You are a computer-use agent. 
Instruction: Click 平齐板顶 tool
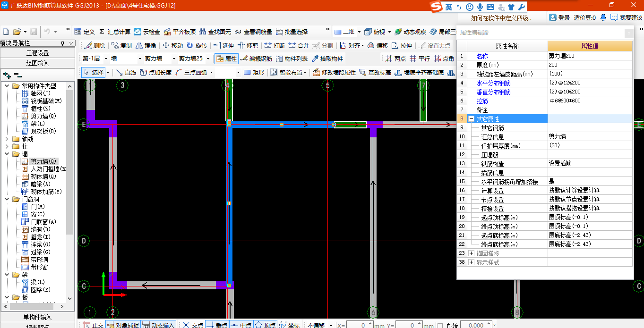(x=180, y=32)
